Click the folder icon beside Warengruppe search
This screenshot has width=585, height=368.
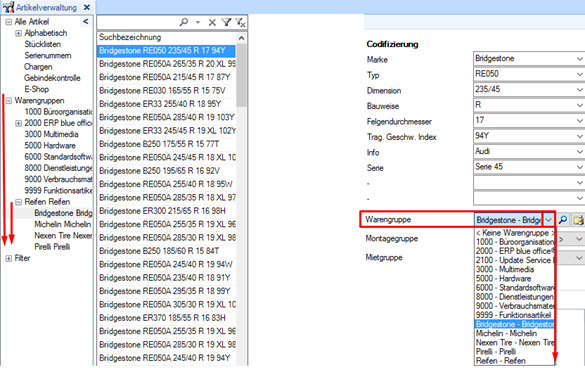(x=579, y=220)
